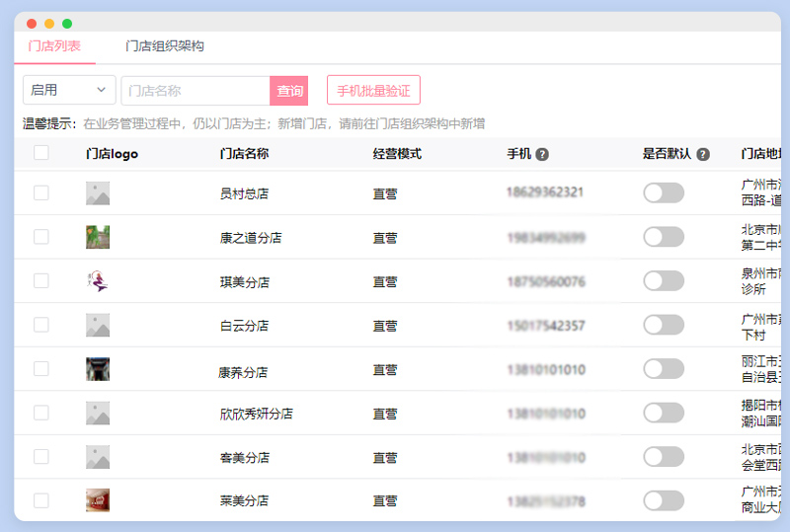Toggle default switch for 欣欣秀妍分店
Screen dimensions: 790x532
click(x=664, y=414)
